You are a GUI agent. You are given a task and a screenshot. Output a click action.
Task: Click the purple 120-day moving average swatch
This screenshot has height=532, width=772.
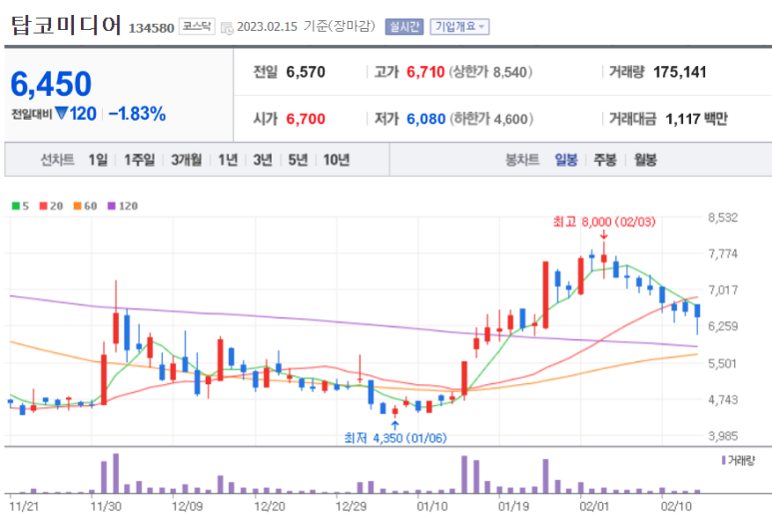(x=111, y=206)
